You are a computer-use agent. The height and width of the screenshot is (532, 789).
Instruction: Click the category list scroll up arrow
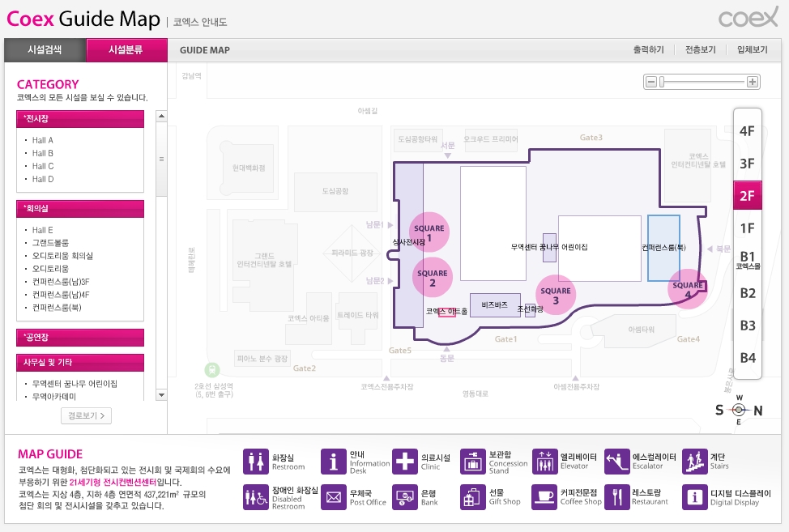(161, 116)
